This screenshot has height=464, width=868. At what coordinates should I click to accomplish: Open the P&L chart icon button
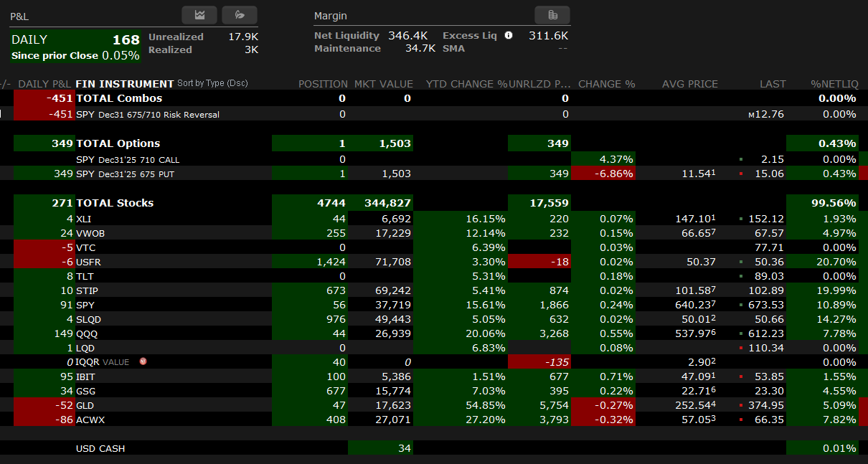(199, 15)
